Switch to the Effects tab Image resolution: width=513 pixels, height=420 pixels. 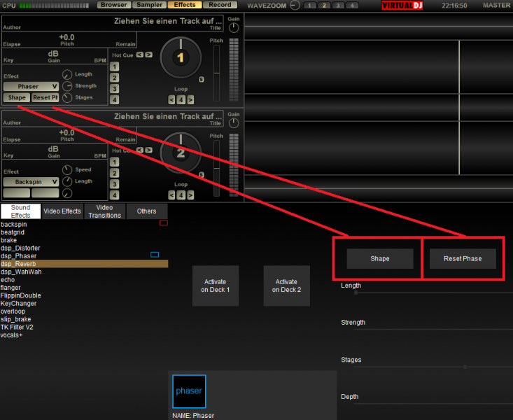pos(185,5)
